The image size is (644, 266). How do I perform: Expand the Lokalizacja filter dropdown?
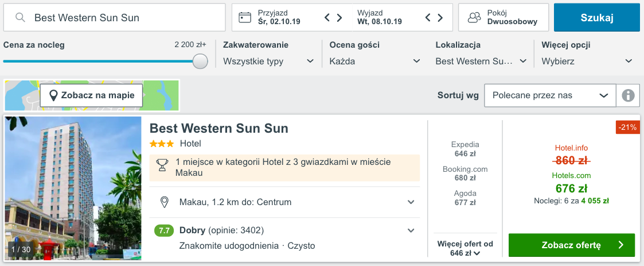(481, 61)
